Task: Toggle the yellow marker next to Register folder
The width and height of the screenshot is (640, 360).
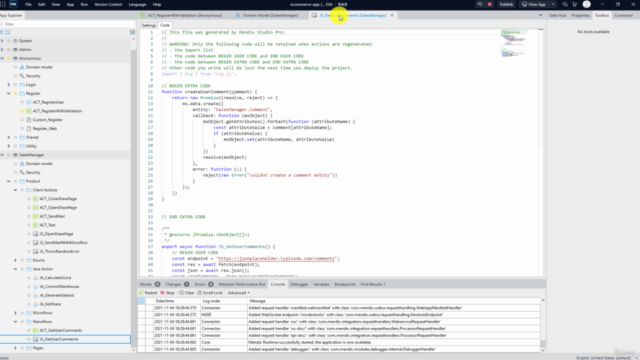Action: point(16,93)
